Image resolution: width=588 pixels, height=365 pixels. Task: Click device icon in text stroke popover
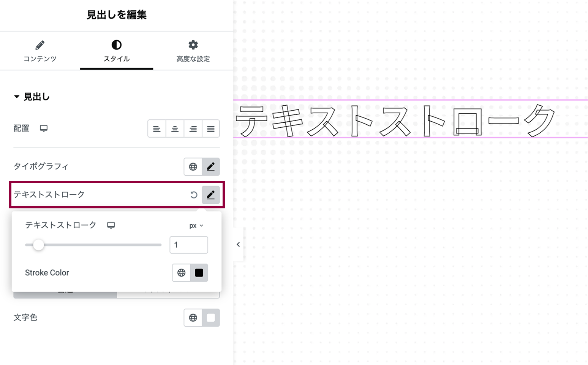[x=111, y=225]
